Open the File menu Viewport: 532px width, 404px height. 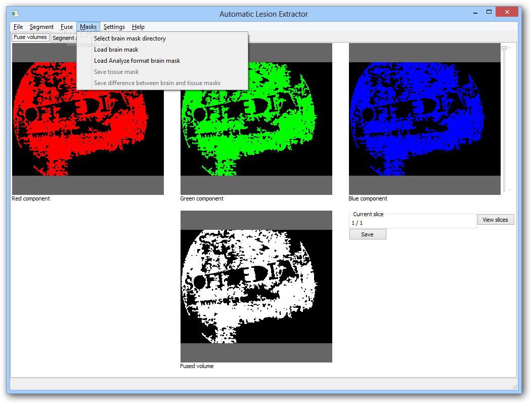click(18, 27)
